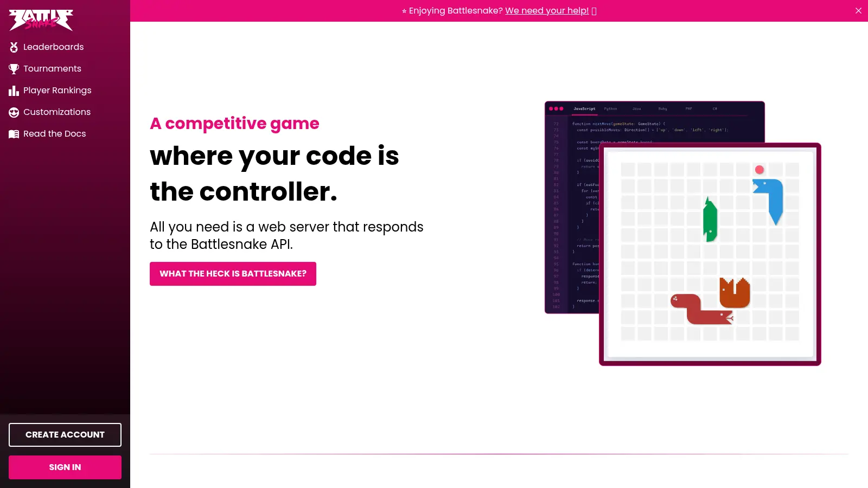Click the Sign In button

click(65, 467)
